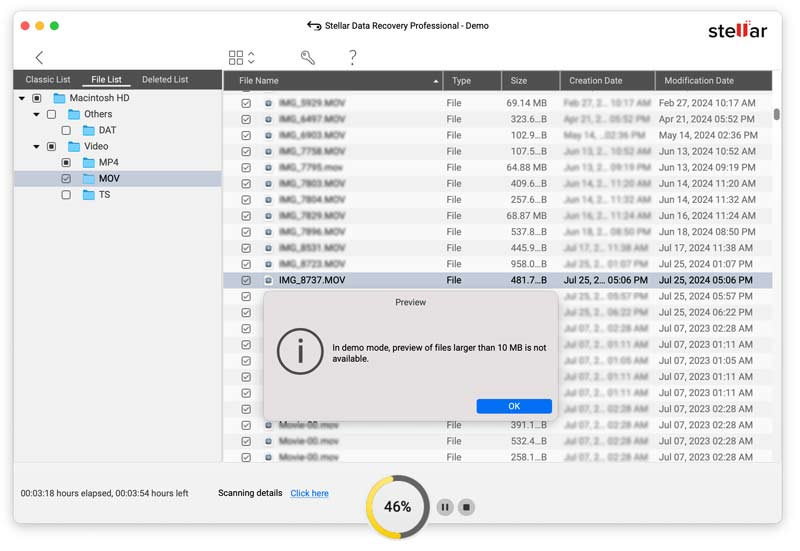Click the Stellar logo

click(x=737, y=30)
